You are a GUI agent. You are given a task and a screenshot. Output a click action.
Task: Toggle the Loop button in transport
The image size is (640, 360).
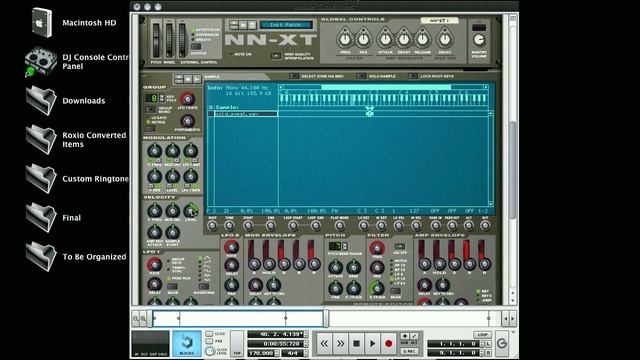[482, 335]
